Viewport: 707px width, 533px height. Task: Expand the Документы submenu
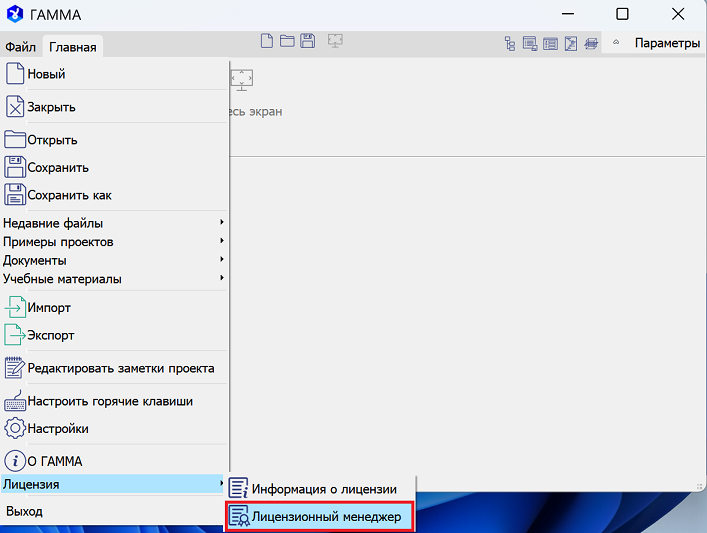112,260
